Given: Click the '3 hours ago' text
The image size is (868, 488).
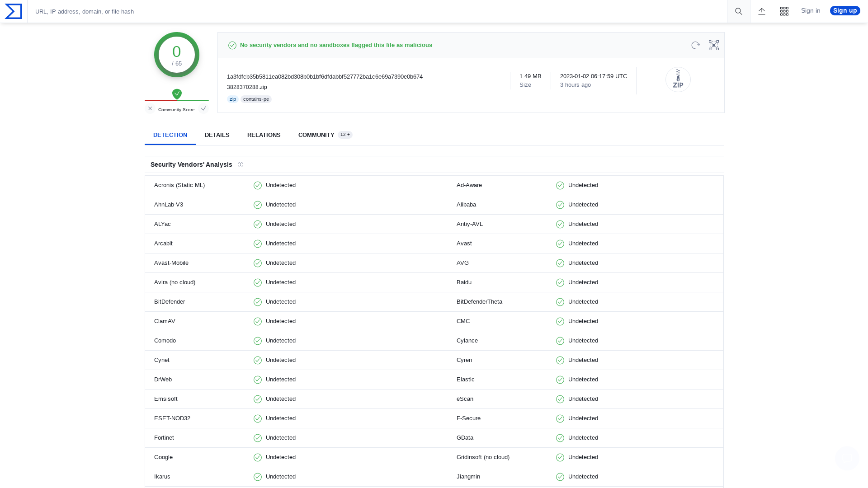Looking at the screenshot, I should [x=576, y=85].
